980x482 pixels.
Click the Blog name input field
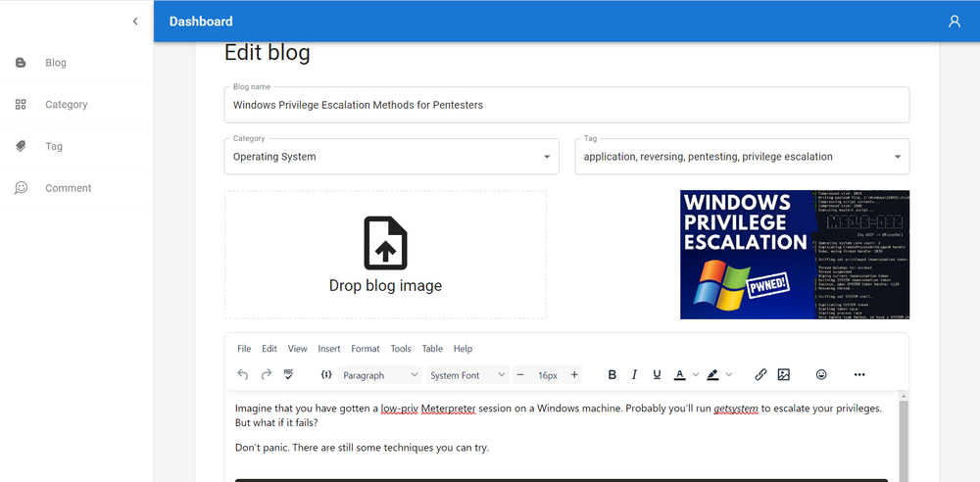(566, 105)
